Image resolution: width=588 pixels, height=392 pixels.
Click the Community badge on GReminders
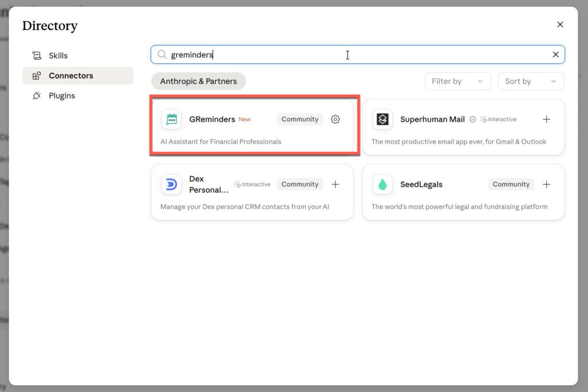[300, 120]
